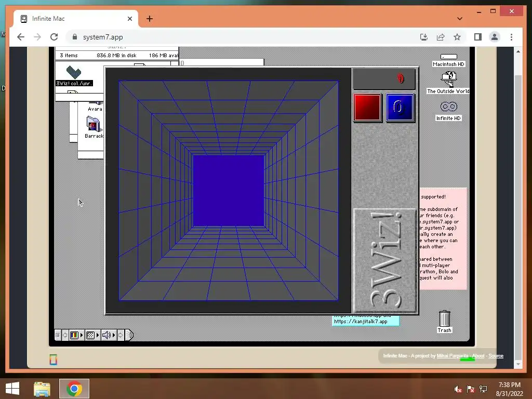This screenshot has width=532, height=399.
Task: Click the rainbow screen icon below the emulator
Action: pyautogui.click(x=54, y=360)
